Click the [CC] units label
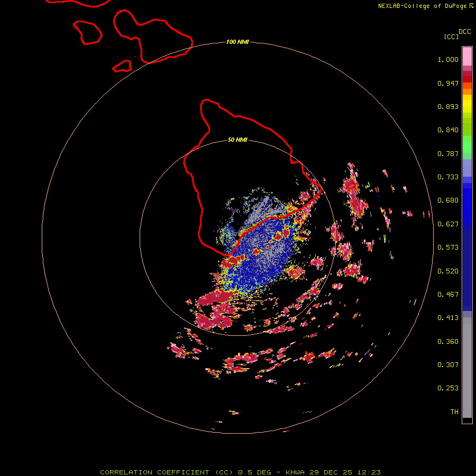Viewport: 476px width, 476px height. [451, 36]
